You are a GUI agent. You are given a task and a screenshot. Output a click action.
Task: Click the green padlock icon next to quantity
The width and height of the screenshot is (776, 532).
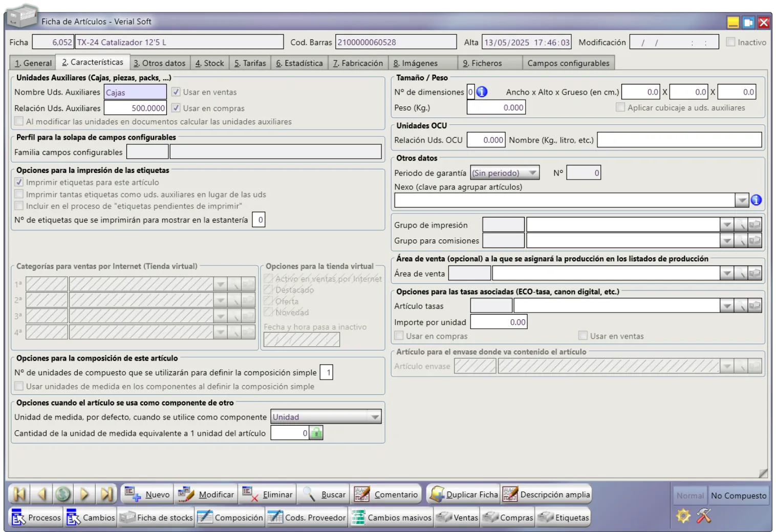316,433
